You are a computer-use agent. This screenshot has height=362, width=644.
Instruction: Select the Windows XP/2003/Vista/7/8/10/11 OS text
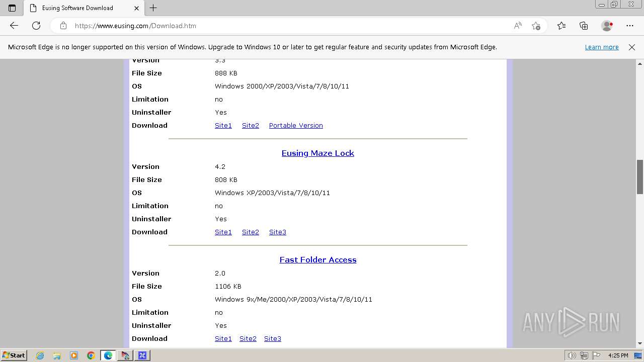click(x=272, y=193)
